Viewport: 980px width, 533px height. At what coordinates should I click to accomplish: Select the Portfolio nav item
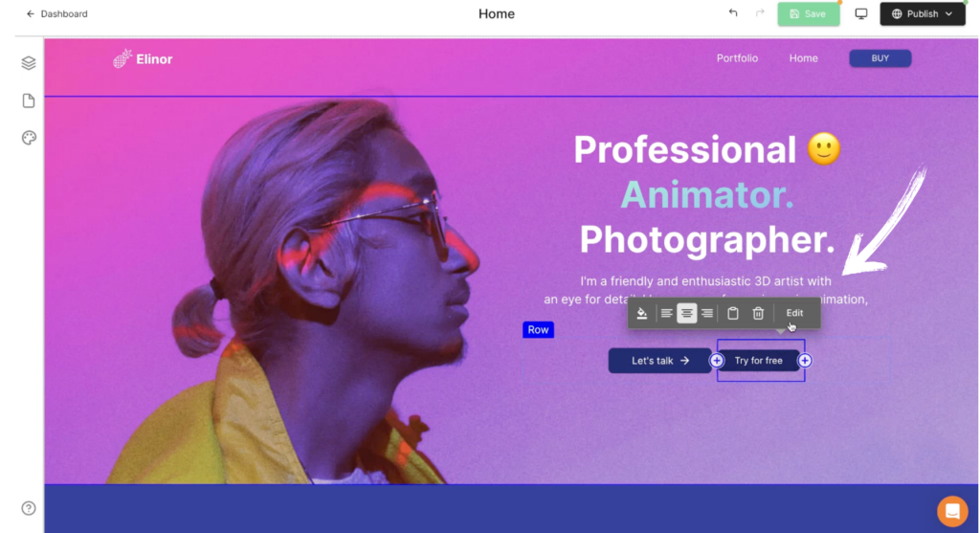737,58
